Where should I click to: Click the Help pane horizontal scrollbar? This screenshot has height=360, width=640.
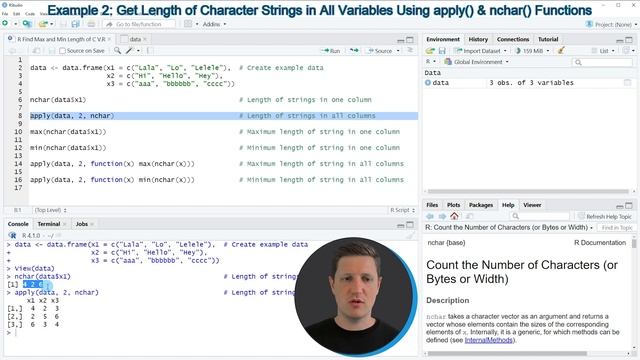click(x=506, y=353)
